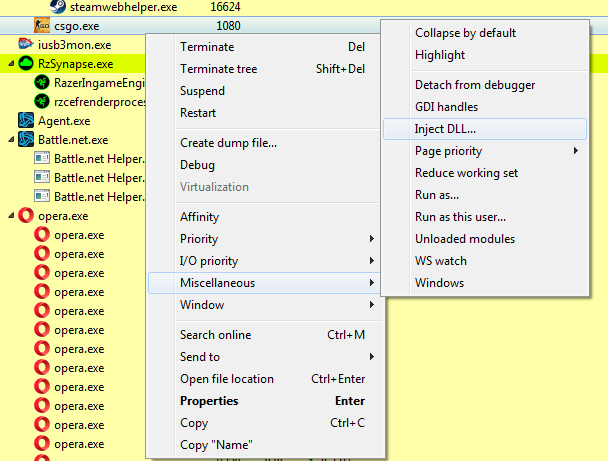
Task: Choose Search online menu entry
Action: point(264,335)
